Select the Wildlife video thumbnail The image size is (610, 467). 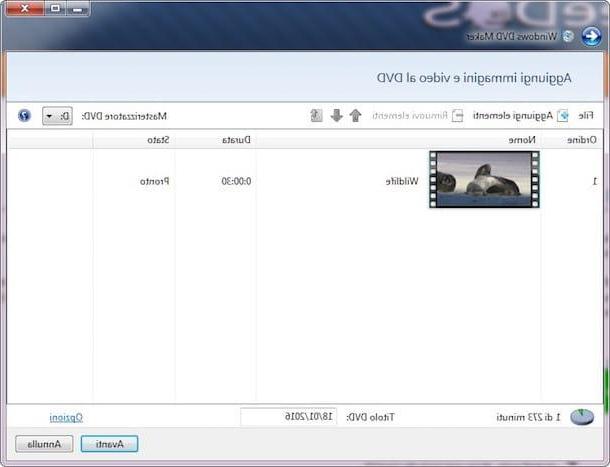pos(484,179)
